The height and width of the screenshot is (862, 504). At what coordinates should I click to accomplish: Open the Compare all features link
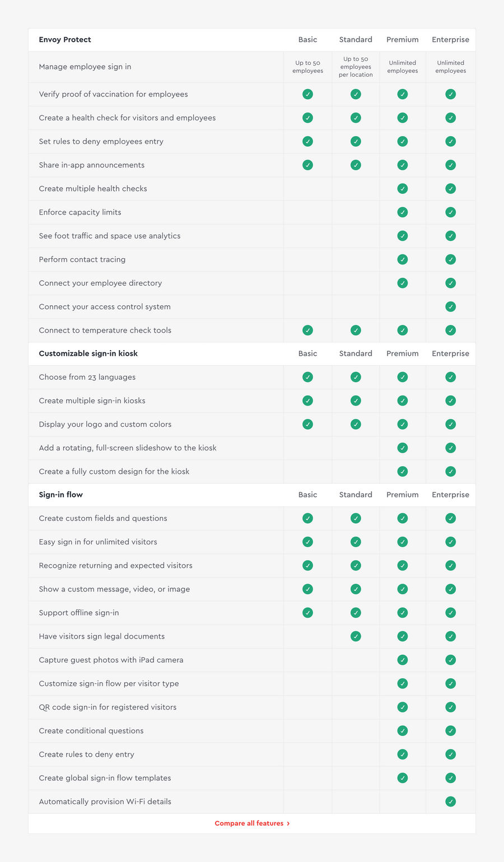tap(249, 823)
